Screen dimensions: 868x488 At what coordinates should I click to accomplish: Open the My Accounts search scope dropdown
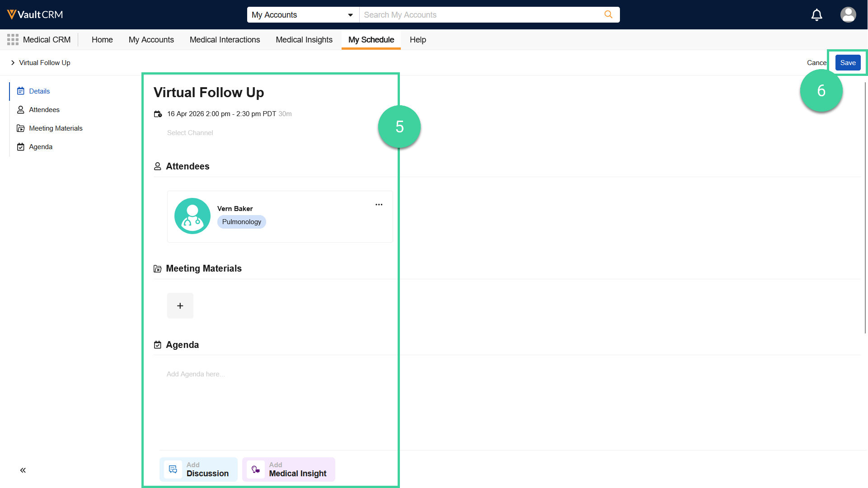coord(350,14)
